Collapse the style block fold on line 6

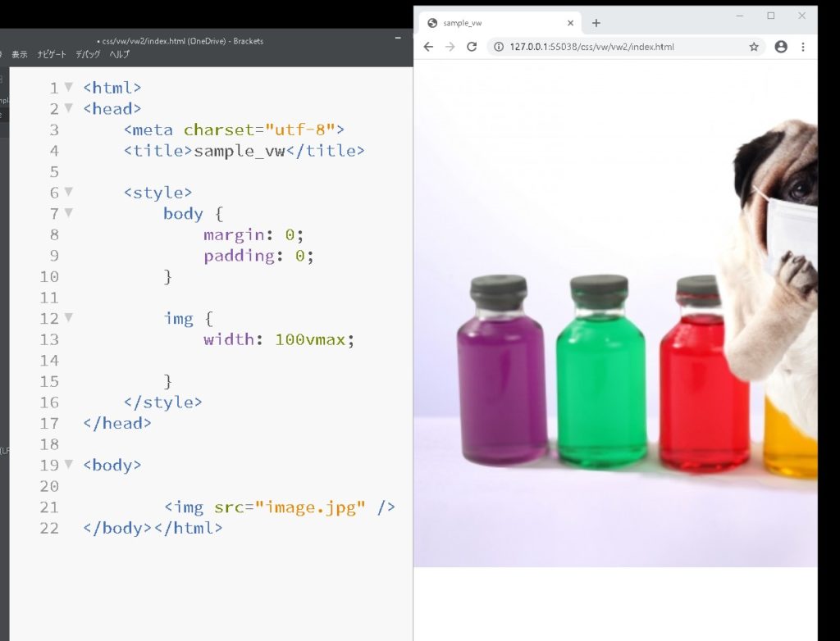point(69,192)
